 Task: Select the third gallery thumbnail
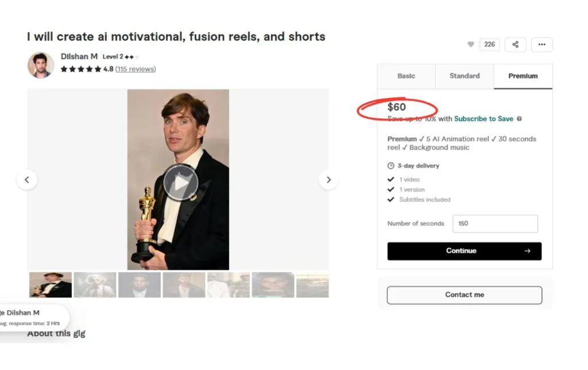tap(139, 285)
